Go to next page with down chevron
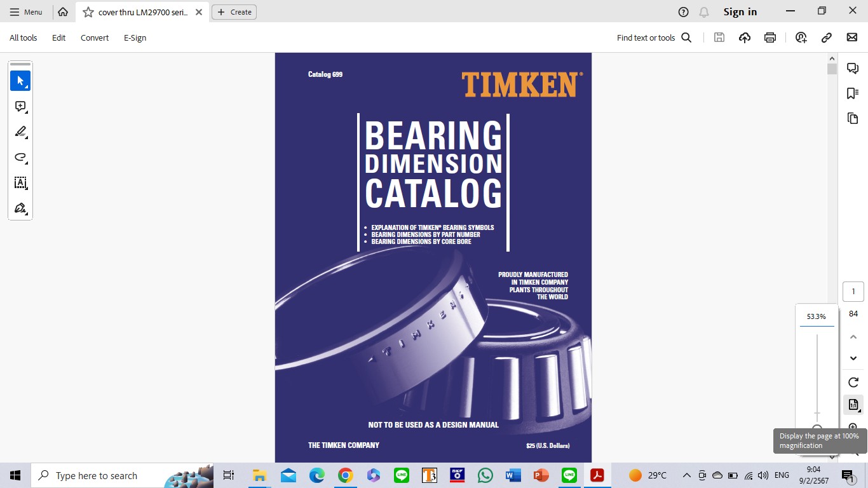 (x=853, y=358)
